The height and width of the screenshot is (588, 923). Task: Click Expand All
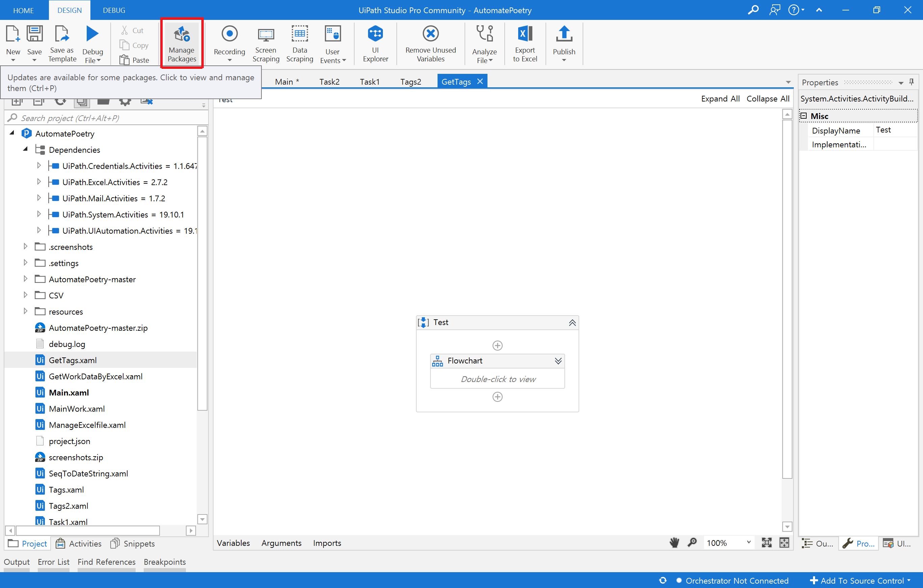720,98
